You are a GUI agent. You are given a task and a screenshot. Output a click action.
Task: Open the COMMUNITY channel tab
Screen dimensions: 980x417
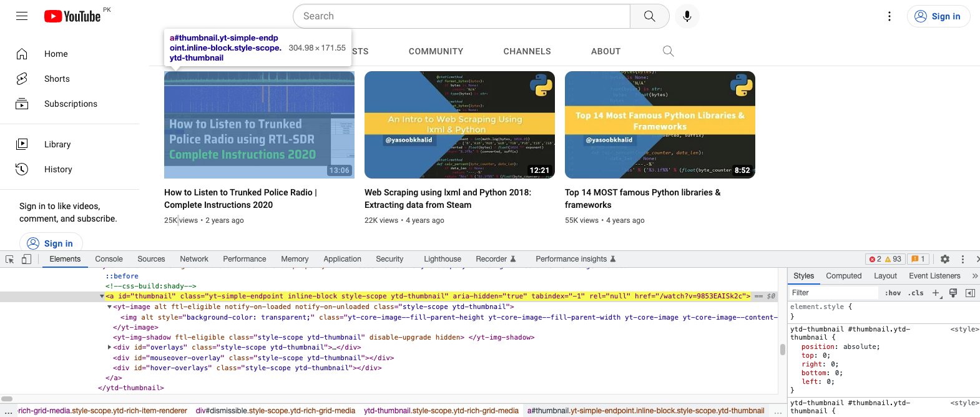coord(436,51)
